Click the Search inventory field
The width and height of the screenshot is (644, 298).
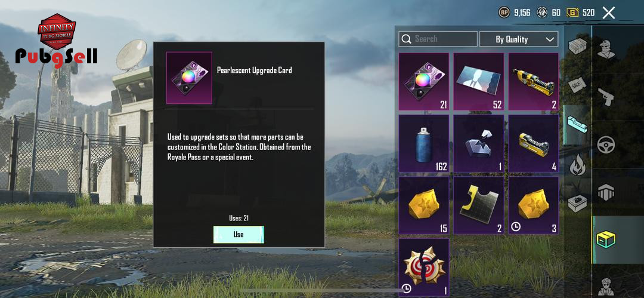tap(438, 39)
